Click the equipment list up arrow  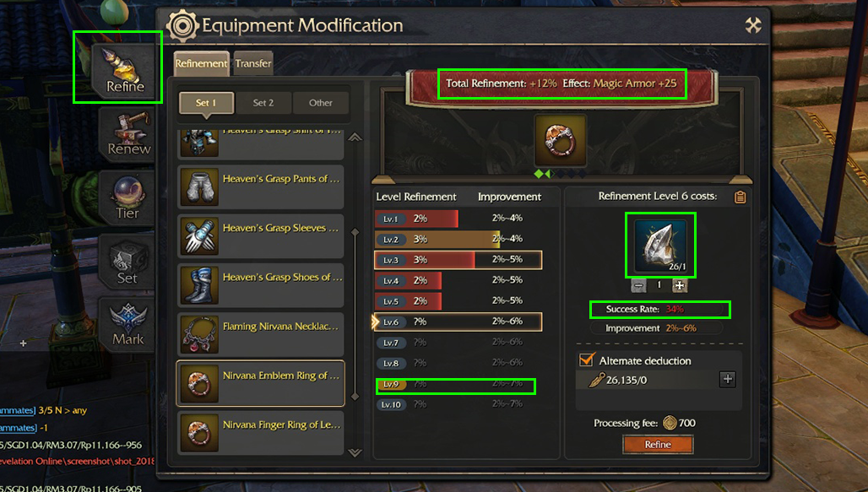pyautogui.click(x=355, y=138)
